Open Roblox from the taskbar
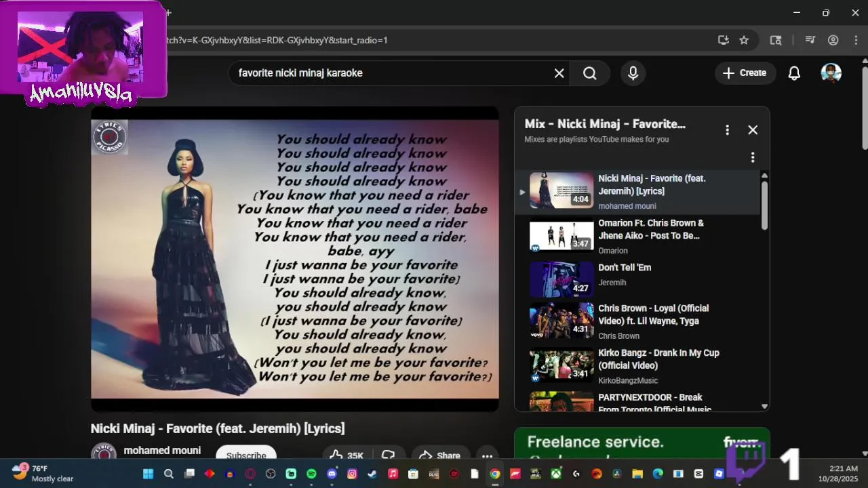The width and height of the screenshot is (868, 488). tap(719, 474)
